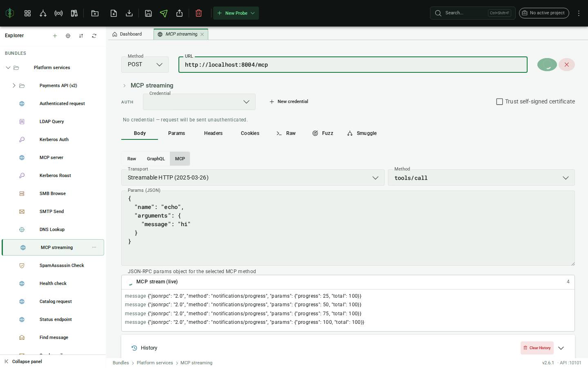Click the URL input field
Viewport: 588px width, 368px height.
(353, 65)
